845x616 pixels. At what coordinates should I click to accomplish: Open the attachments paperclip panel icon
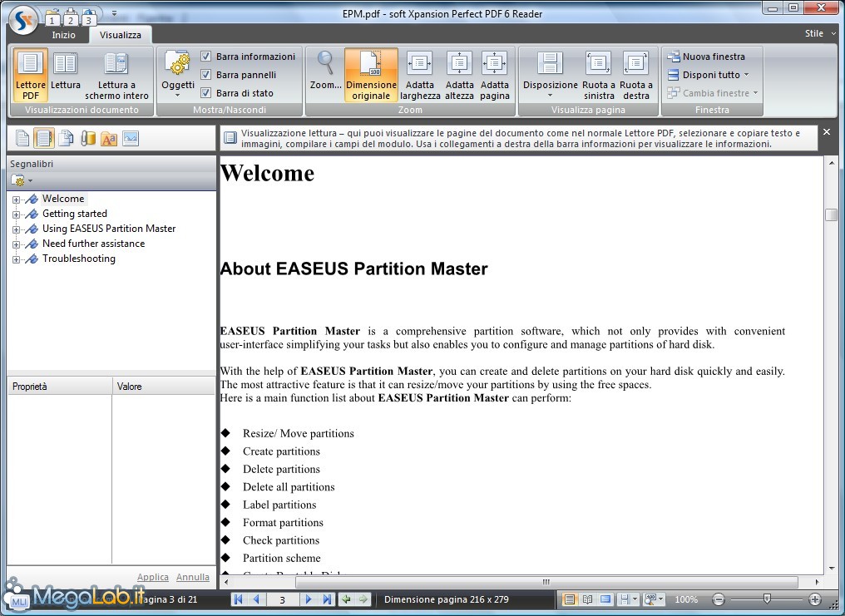click(88, 138)
